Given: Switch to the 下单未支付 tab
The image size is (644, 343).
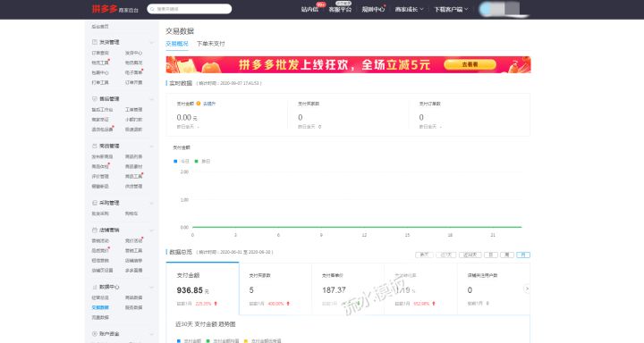Looking at the screenshot, I should click(211, 44).
